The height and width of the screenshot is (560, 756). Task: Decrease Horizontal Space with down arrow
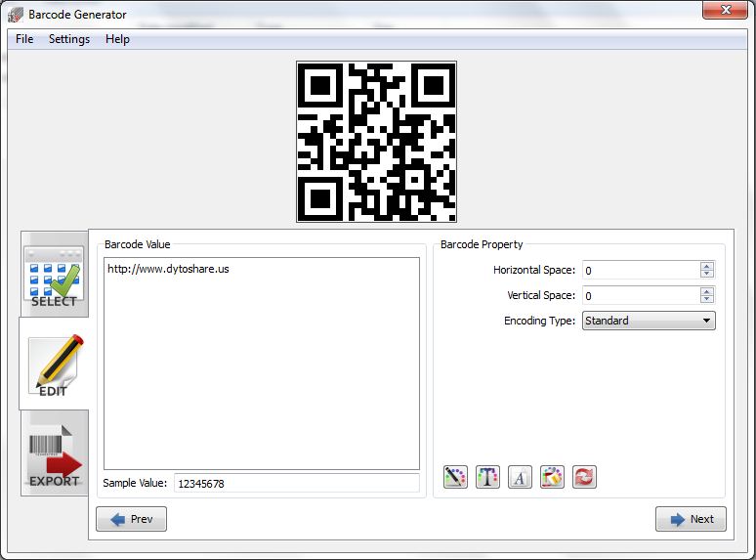[x=707, y=274]
